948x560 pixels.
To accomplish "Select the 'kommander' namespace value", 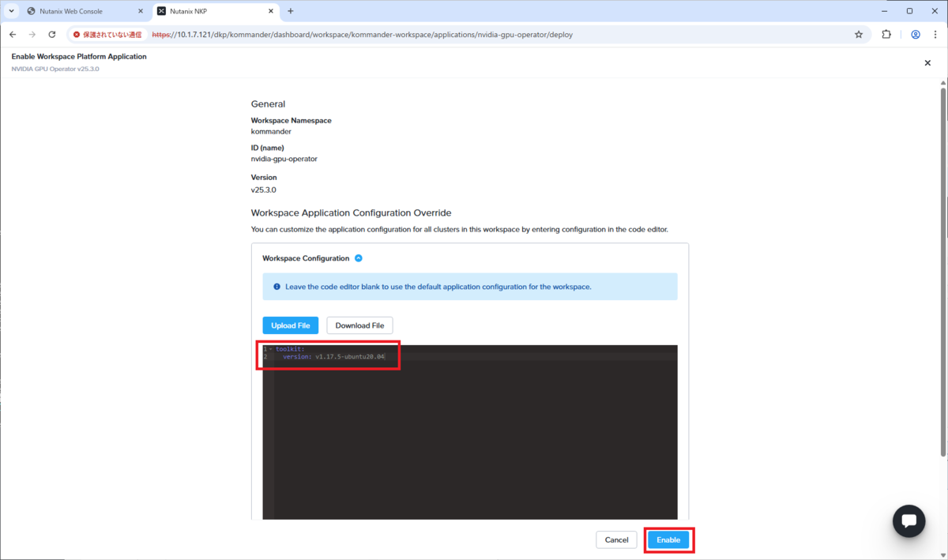I will pyautogui.click(x=271, y=132).
